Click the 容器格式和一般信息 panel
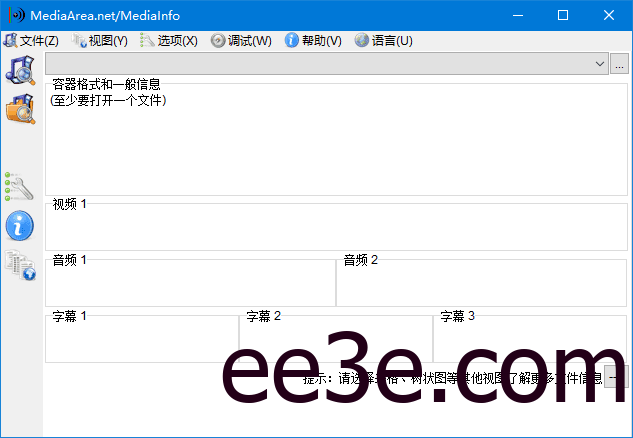The width and height of the screenshot is (633, 438). 336,139
